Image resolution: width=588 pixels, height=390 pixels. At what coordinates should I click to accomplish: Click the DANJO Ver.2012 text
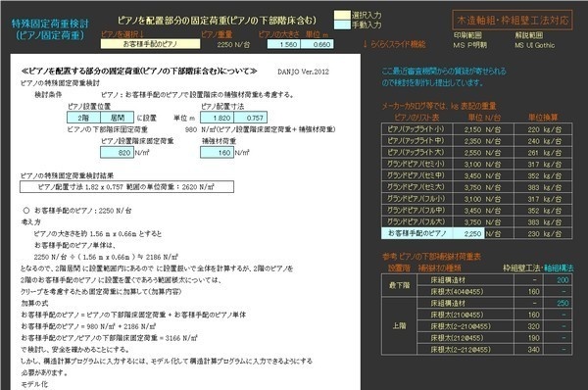click(304, 72)
